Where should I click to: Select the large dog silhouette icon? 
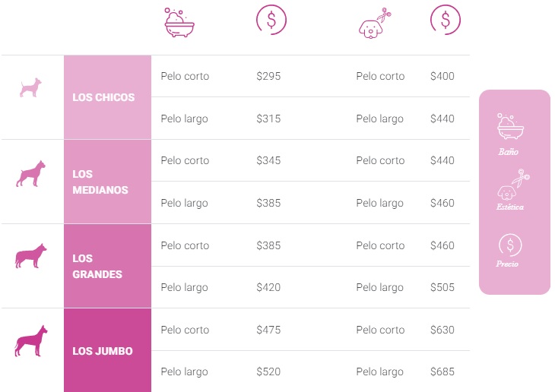pos(31,256)
